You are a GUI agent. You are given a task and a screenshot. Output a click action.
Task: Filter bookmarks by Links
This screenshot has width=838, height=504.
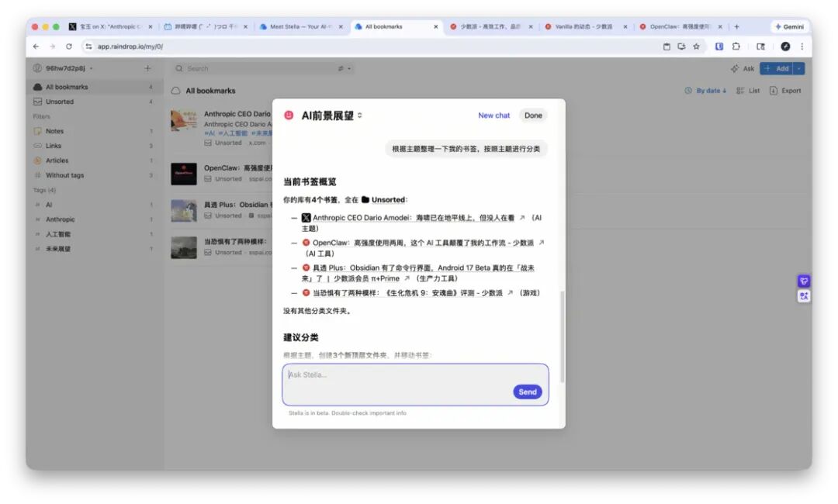click(94, 146)
